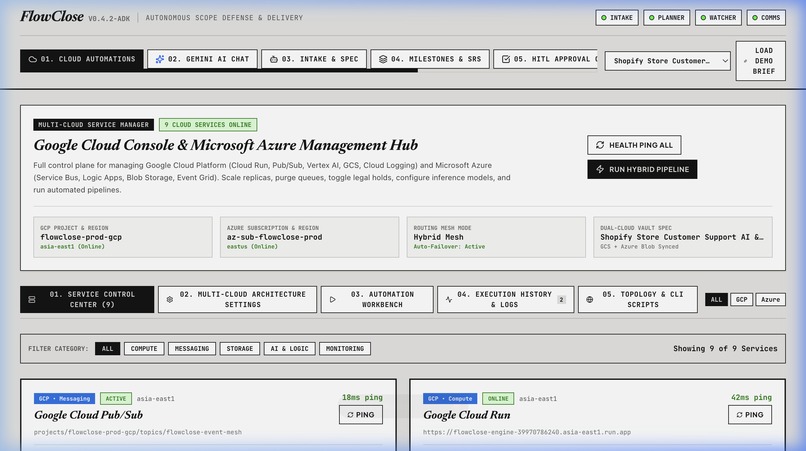Open the flowclose-engine run.app URL
The image size is (806, 451).
[527, 432]
